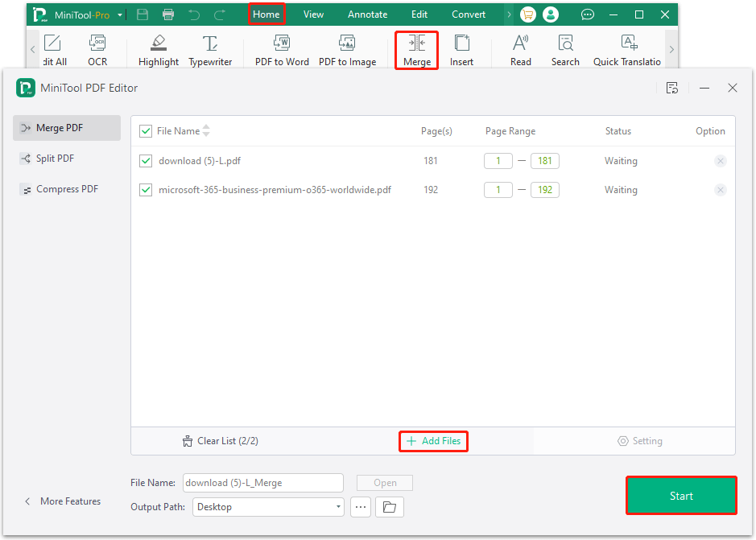The height and width of the screenshot is (540, 756).
Task: Expand more ribbon tabs chevron
Action: point(509,14)
